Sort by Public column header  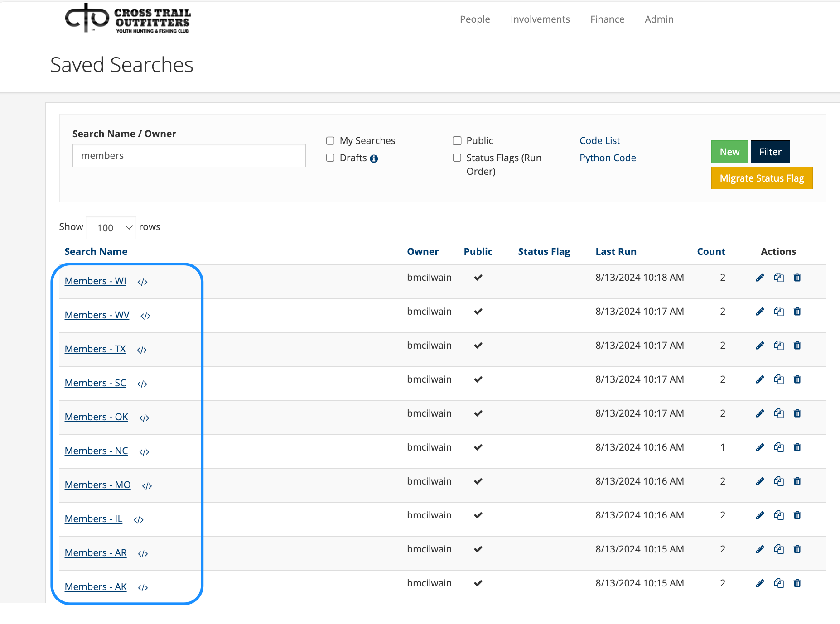pos(478,252)
